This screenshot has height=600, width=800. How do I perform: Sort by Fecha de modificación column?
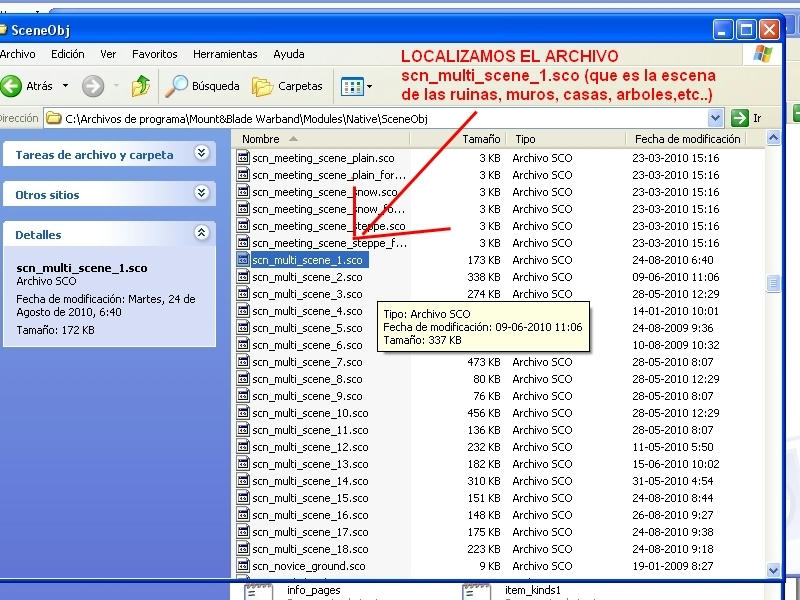click(688, 139)
